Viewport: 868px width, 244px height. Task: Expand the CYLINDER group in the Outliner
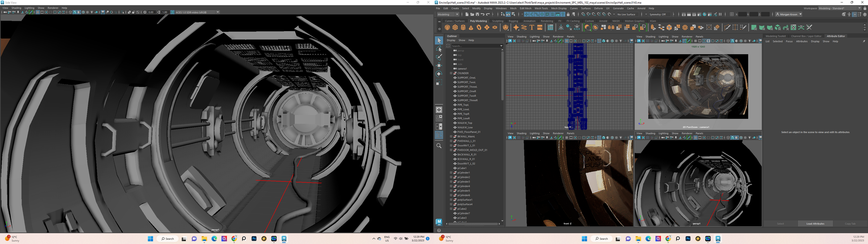click(451, 73)
